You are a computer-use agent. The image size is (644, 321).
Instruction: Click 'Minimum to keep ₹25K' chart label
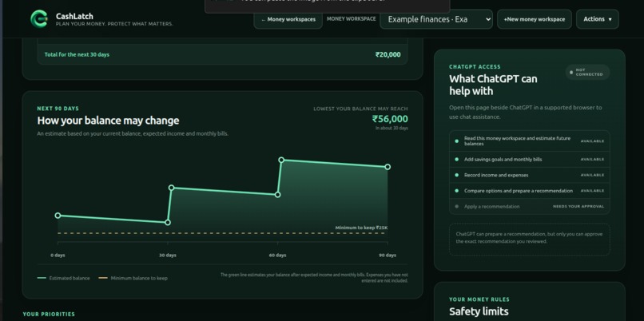coord(361,228)
